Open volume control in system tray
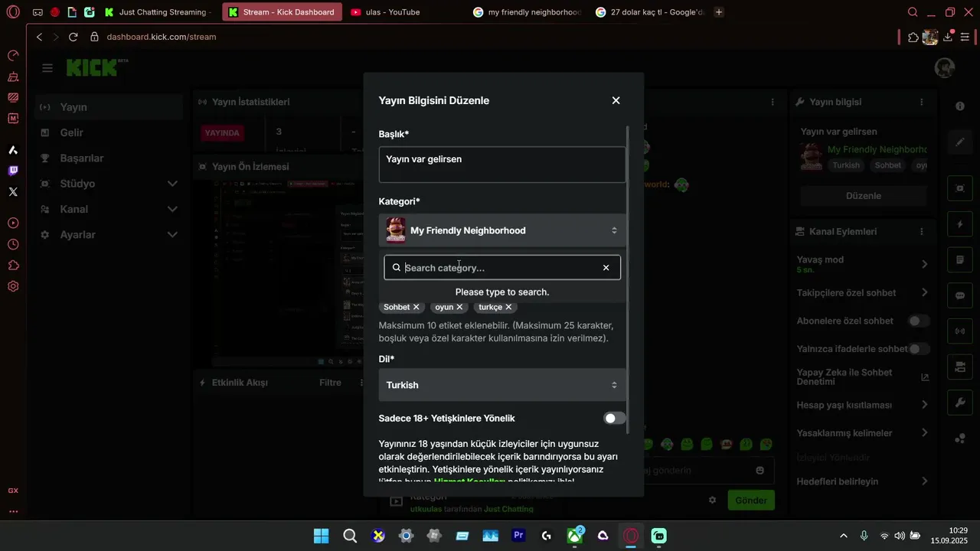This screenshot has height=551, width=980. pos(900,536)
